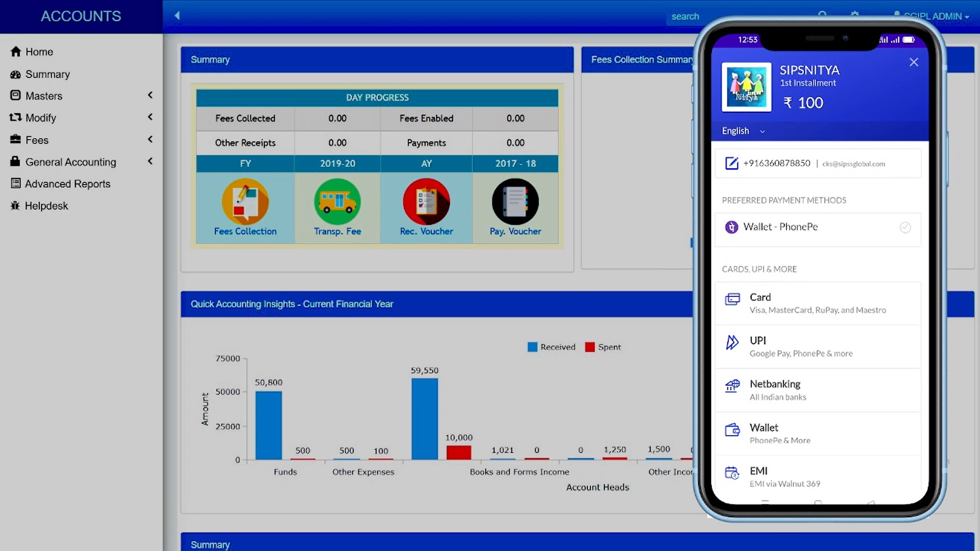Choose the Wallet PhonePe & More option
980x551 pixels.
tap(818, 433)
